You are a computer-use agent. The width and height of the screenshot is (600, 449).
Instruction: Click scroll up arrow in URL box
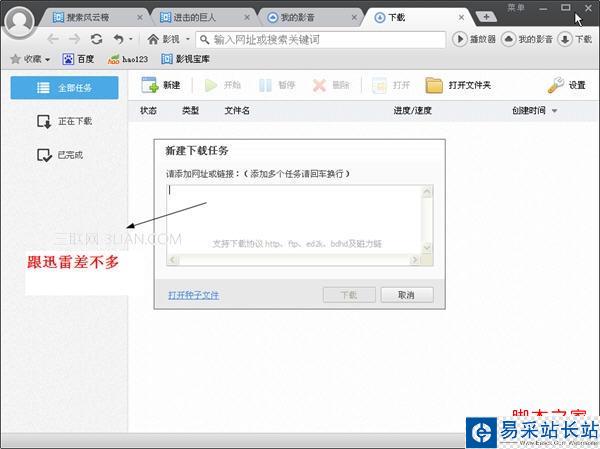point(427,191)
